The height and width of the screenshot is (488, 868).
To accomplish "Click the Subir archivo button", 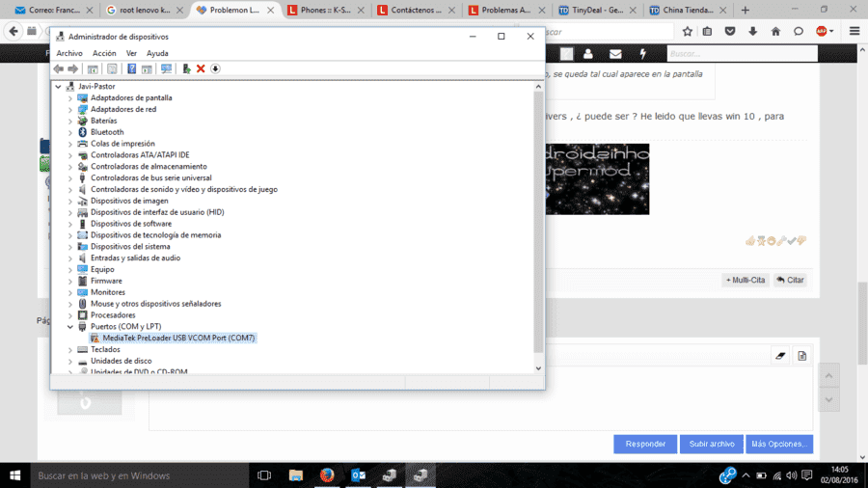I will point(712,444).
